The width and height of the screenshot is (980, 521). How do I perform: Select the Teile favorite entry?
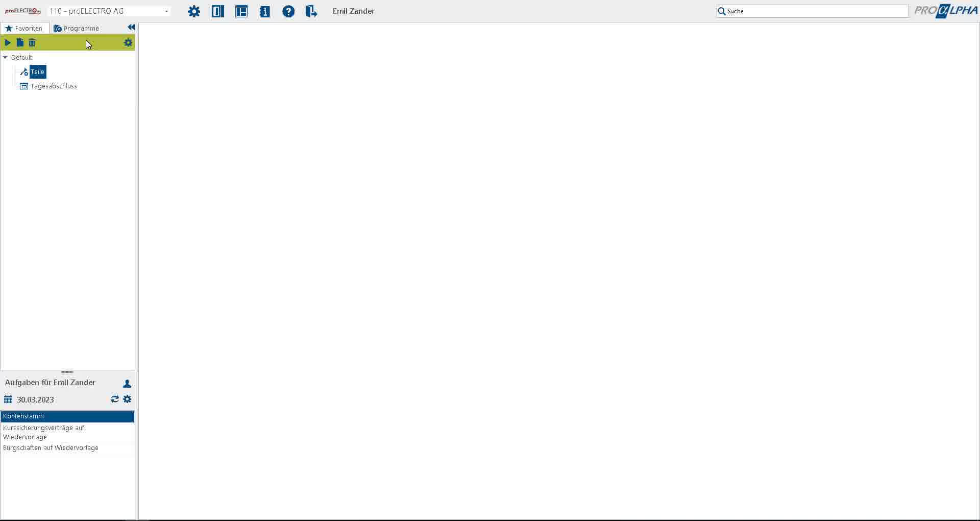coord(38,72)
